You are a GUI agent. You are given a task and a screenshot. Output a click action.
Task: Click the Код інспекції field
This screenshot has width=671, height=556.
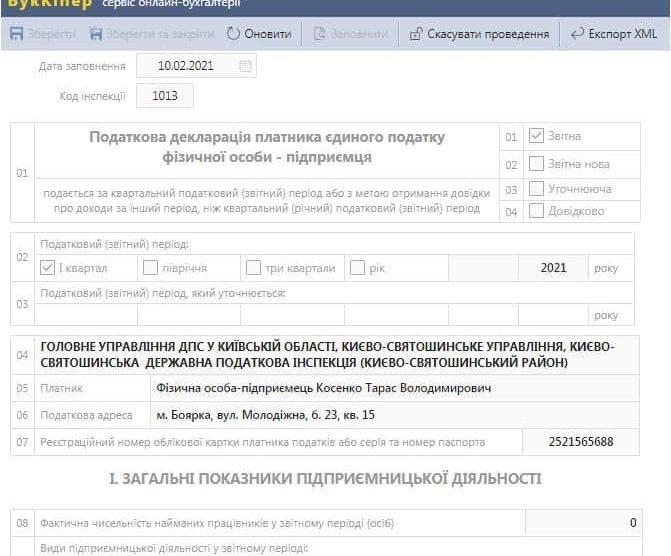(x=164, y=96)
